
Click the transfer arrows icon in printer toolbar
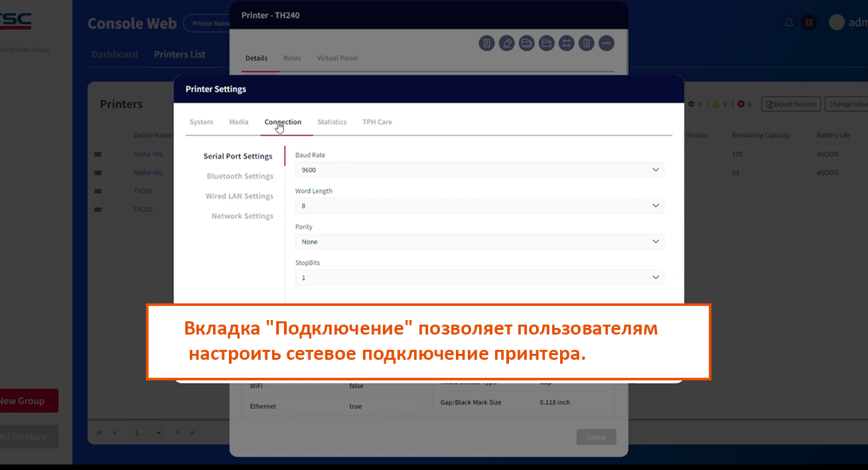coord(566,43)
